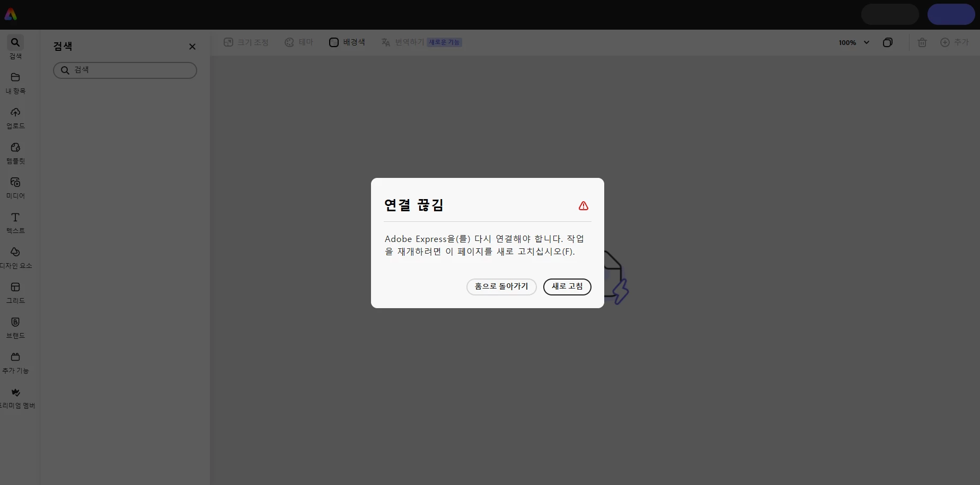Click the dark button in top bar

(x=890, y=14)
